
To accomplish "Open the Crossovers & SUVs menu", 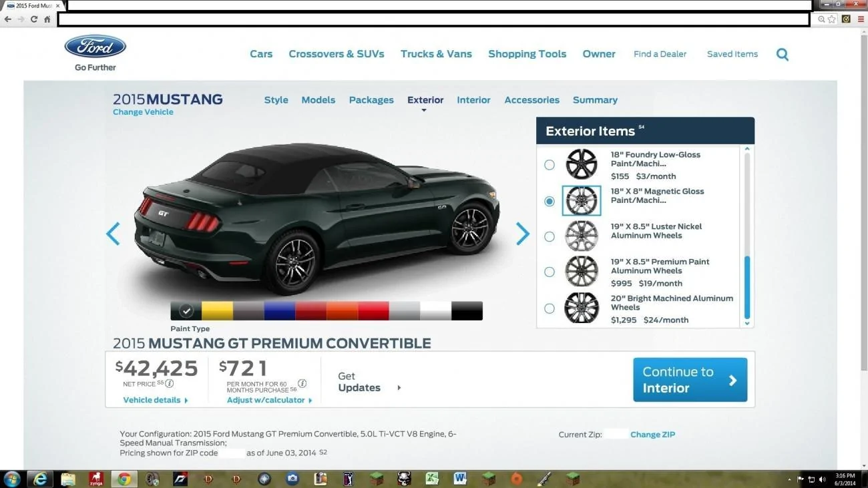I will tap(337, 54).
